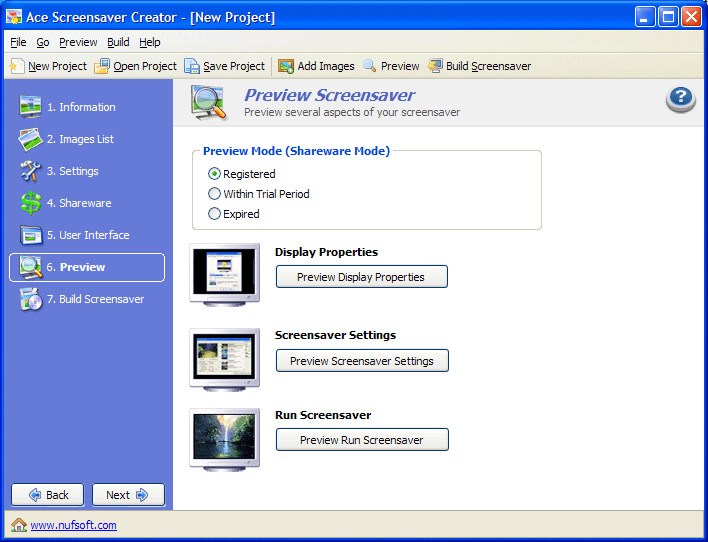The image size is (708, 542).
Task: Click the Build Screensaver toolbar icon
Action: (x=435, y=66)
